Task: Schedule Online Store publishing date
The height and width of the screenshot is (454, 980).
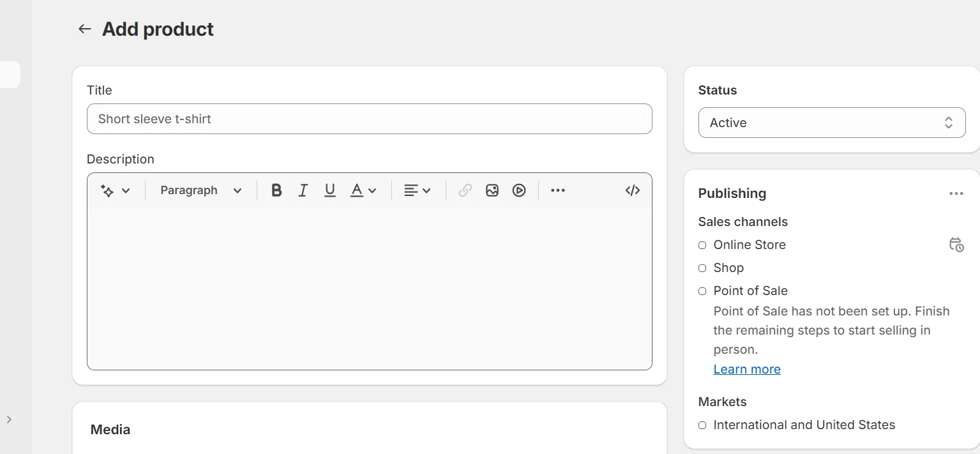Action: (956, 245)
